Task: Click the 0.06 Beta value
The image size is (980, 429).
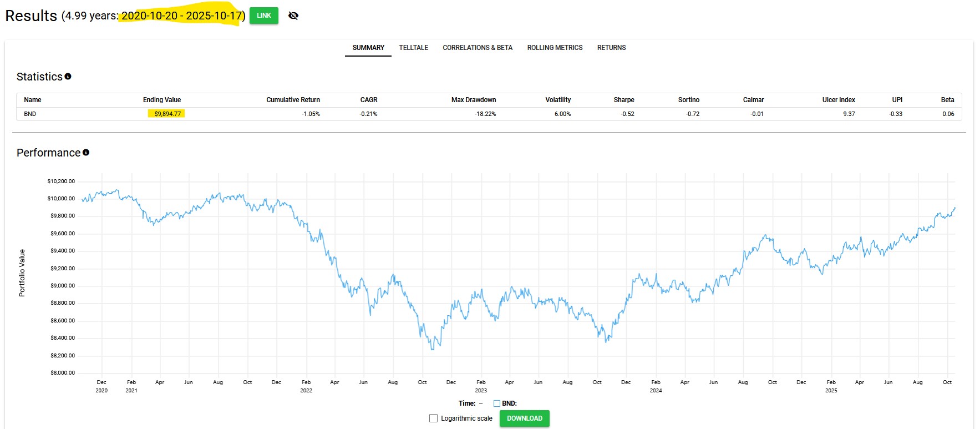Action: pyautogui.click(x=948, y=114)
